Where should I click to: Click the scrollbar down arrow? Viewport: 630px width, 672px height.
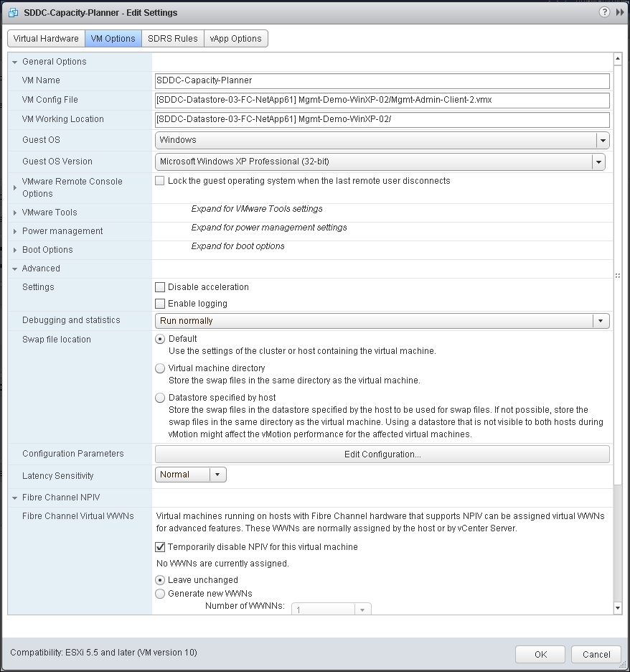click(618, 607)
